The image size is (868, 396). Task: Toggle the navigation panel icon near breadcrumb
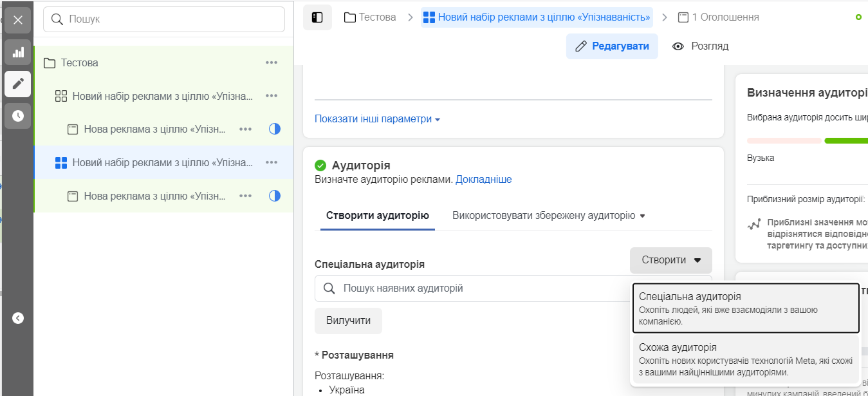[x=317, y=17]
